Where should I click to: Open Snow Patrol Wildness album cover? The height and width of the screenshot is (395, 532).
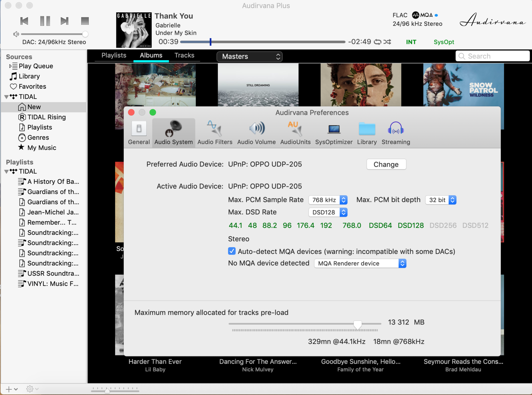click(x=464, y=85)
